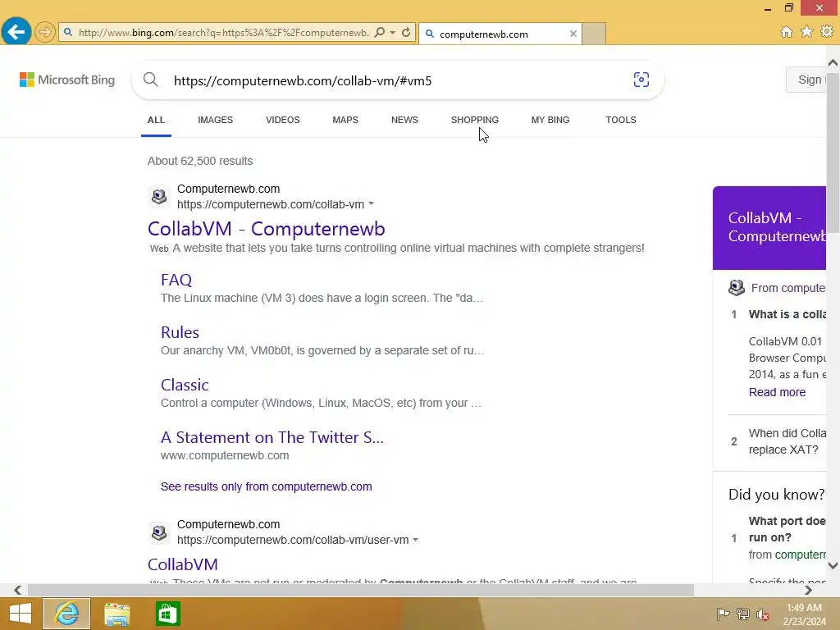This screenshot has height=630, width=840.
Task: Open the address bar autocomplete dropdown arrow
Action: [x=393, y=32]
